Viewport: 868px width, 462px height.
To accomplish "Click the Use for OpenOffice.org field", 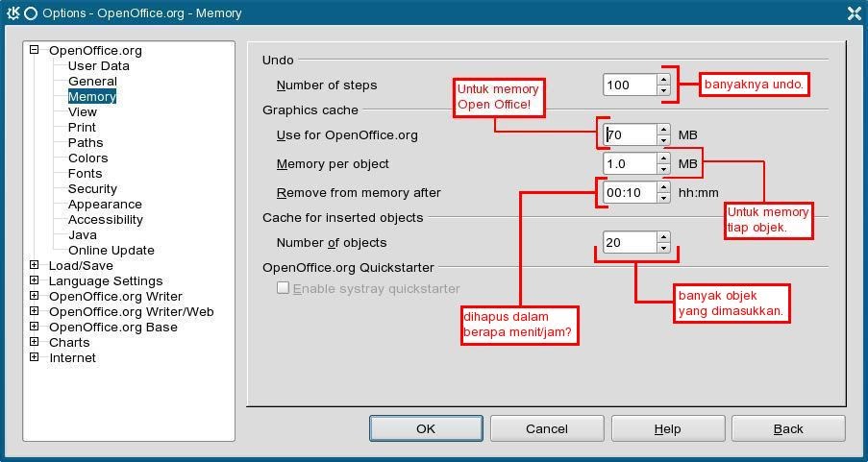I will coord(630,134).
